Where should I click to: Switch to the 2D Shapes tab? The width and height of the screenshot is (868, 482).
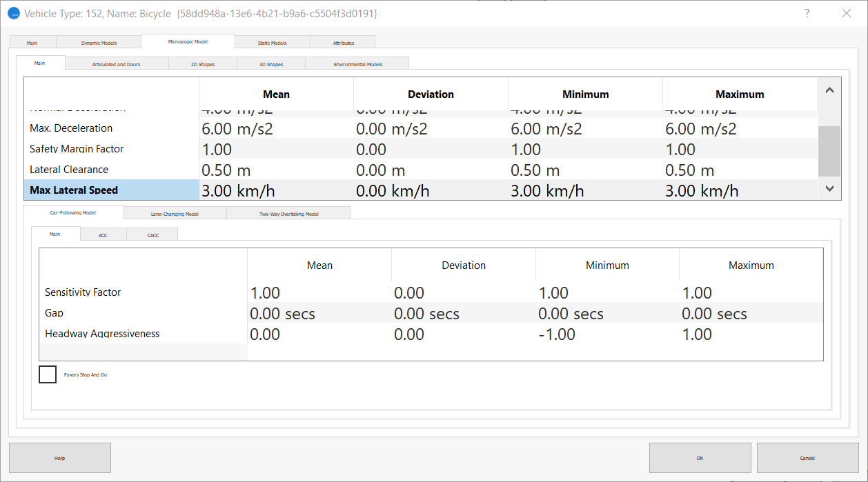coord(203,64)
